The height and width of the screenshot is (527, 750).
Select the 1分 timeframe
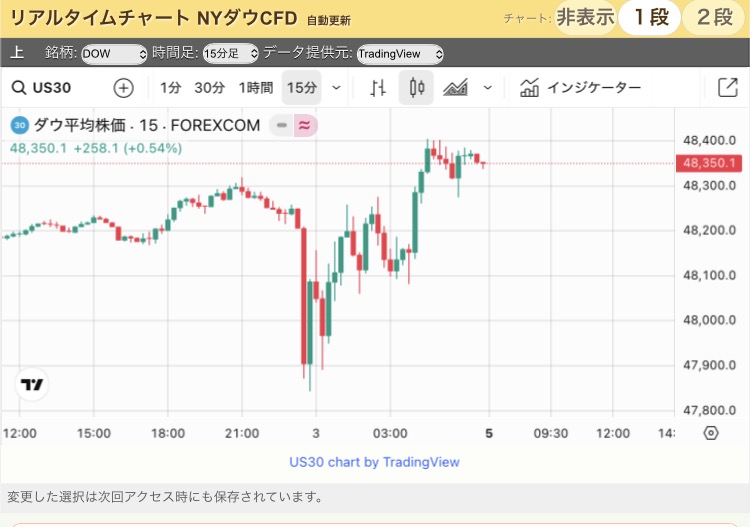click(x=171, y=88)
